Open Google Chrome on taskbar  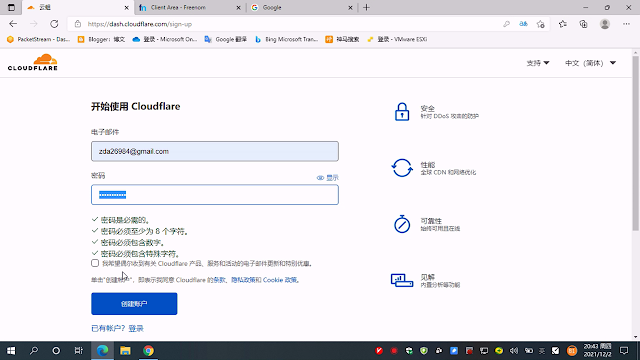(x=149, y=351)
